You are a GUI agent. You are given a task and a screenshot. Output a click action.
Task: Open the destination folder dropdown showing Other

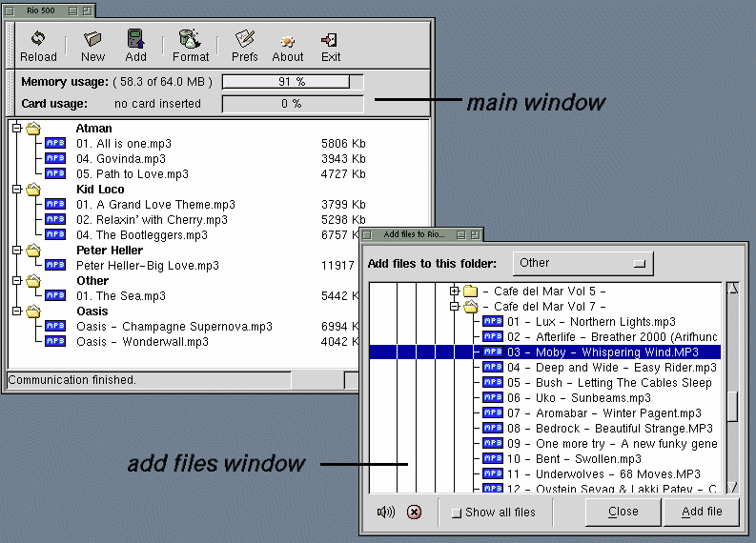click(583, 263)
